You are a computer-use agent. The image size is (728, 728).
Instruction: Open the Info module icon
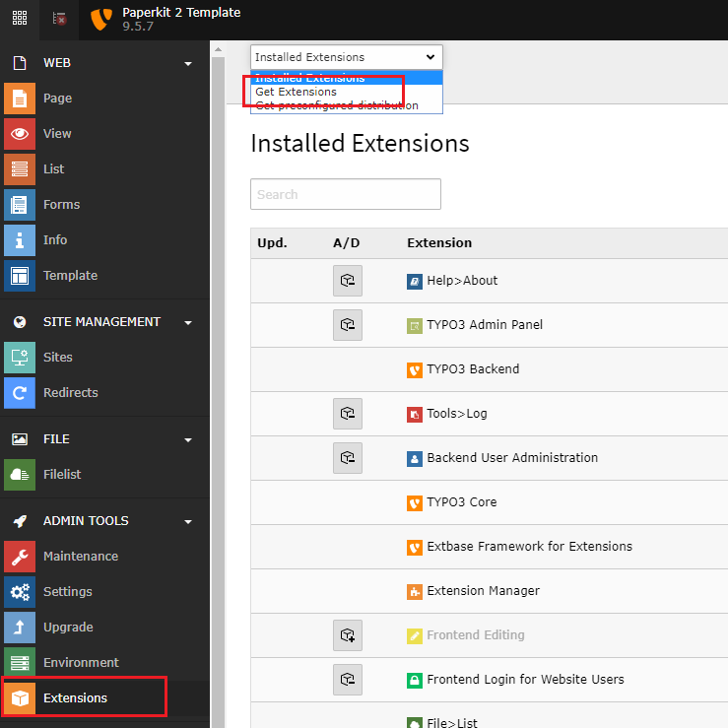pos(20,240)
